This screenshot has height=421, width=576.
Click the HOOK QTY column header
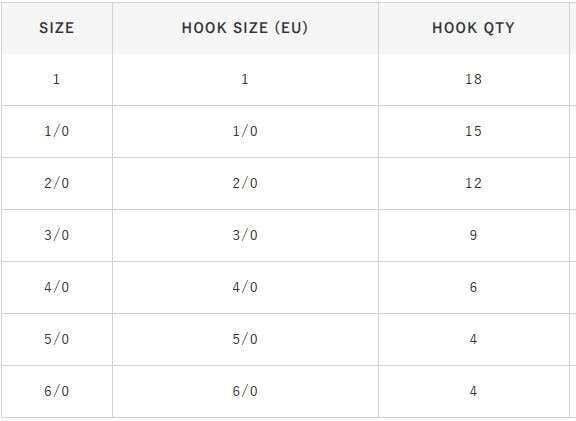[x=474, y=28]
